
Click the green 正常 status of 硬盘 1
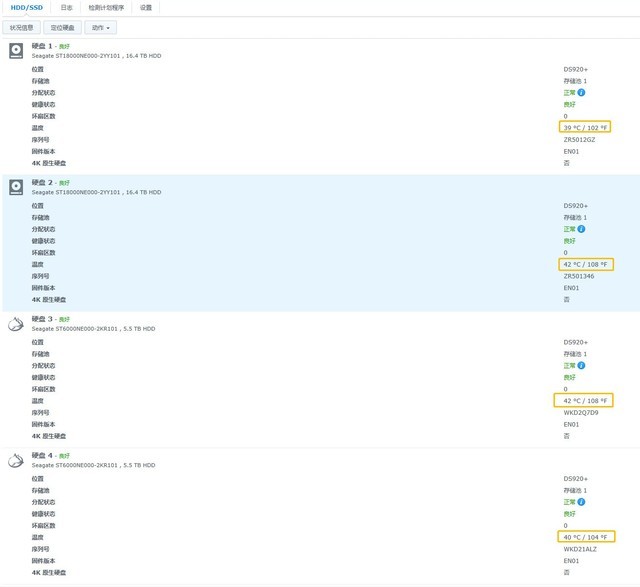click(x=569, y=93)
